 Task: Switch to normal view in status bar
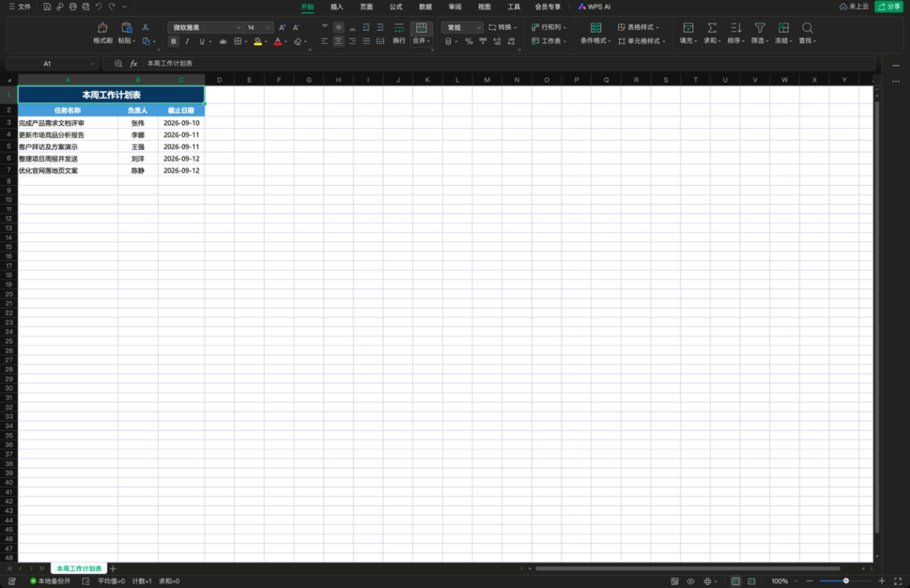click(736, 581)
